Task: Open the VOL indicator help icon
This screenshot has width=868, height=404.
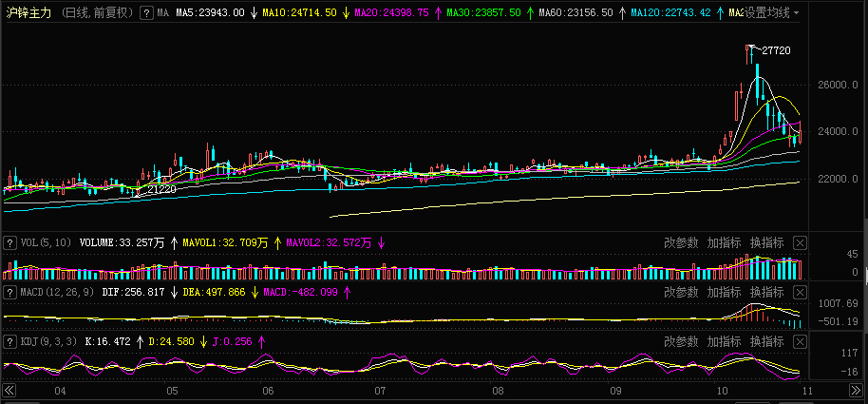Action: click(10, 242)
